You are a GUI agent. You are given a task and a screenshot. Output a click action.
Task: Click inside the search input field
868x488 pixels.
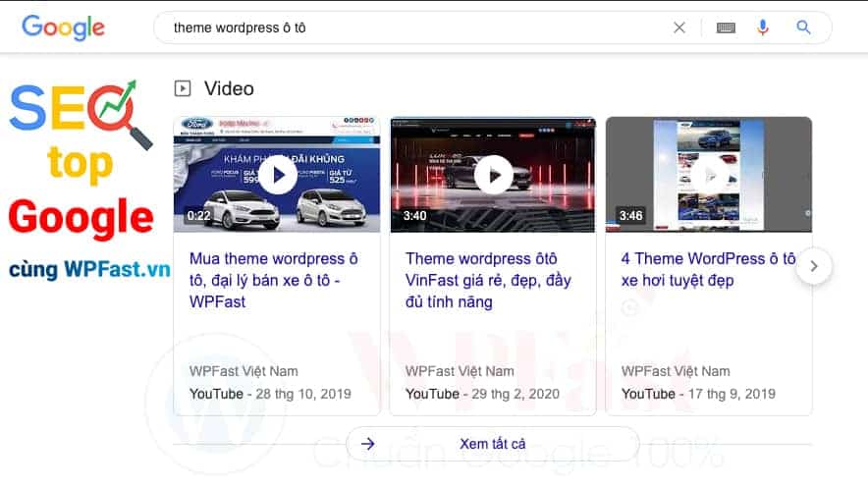coord(412,27)
